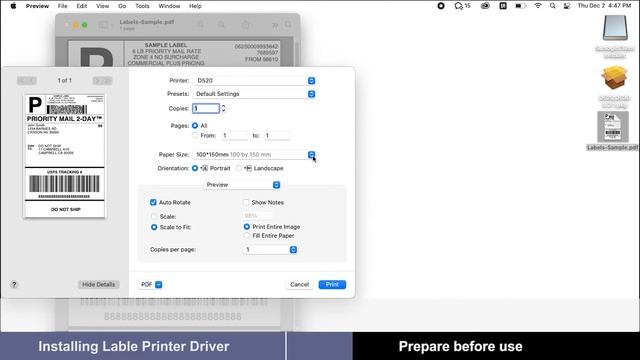Viewport: 640px width, 360px height.
Task: Open the WeChat menu bar icon
Action: click(462, 6)
